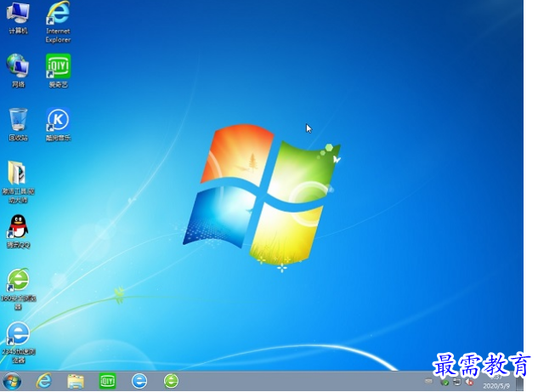Select the activation tools folder on desktop
Viewport: 538px width, 392px height.
coord(18,182)
